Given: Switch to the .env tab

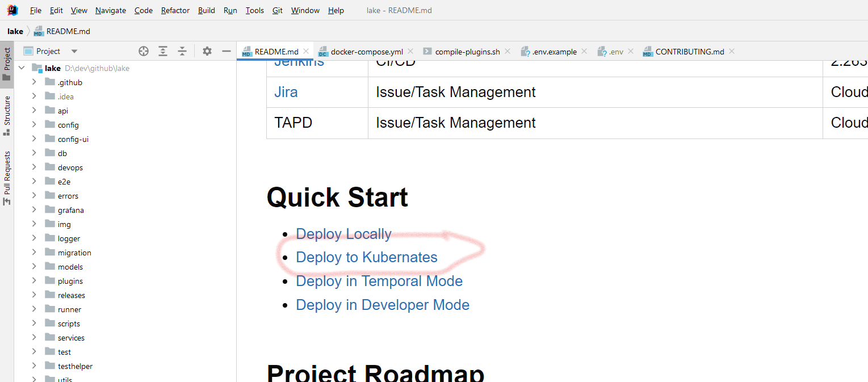Looking at the screenshot, I should [616, 51].
